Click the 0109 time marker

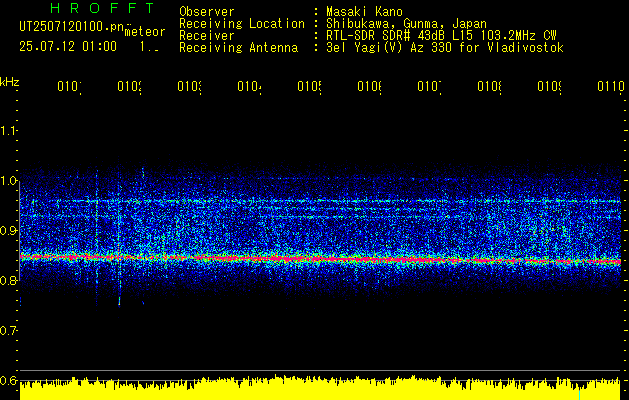pos(549,86)
